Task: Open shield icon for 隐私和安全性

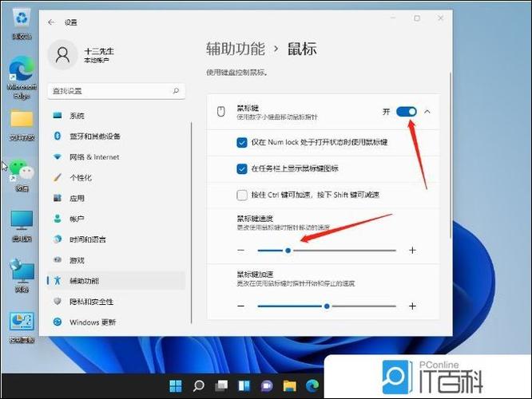Action: pyautogui.click(x=58, y=301)
